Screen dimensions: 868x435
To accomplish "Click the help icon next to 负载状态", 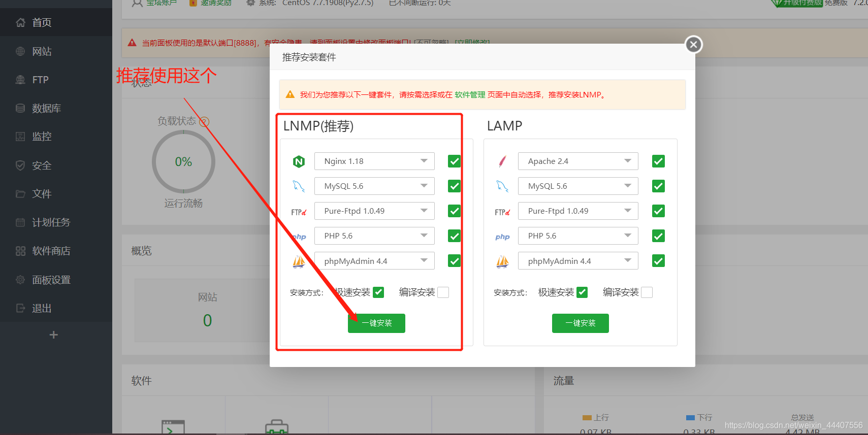I will click(204, 121).
